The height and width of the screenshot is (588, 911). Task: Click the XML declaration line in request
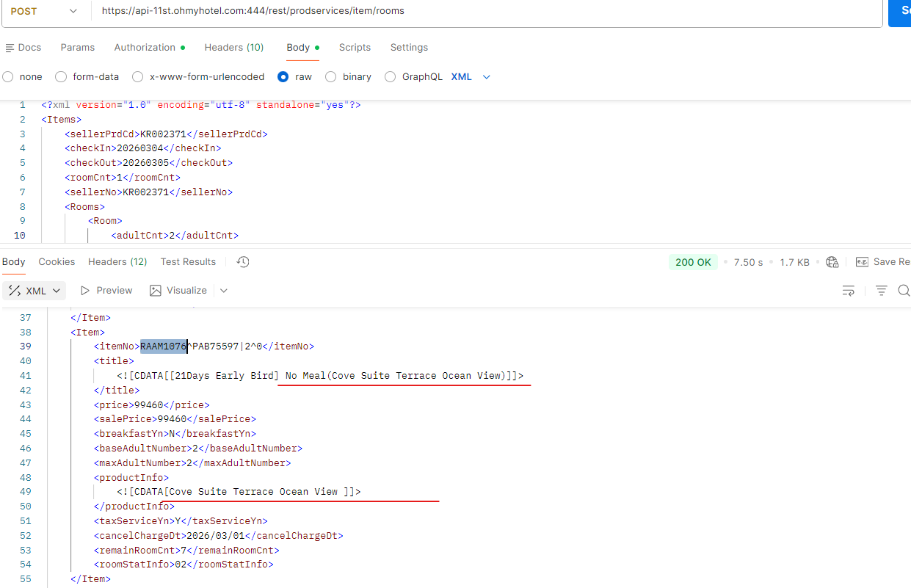point(200,105)
